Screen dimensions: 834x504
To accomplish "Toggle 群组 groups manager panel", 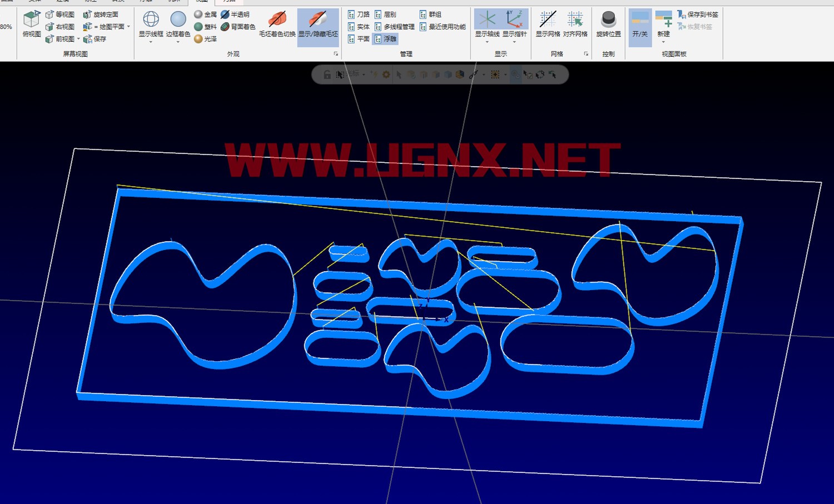I will pyautogui.click(x=430, y=14).
